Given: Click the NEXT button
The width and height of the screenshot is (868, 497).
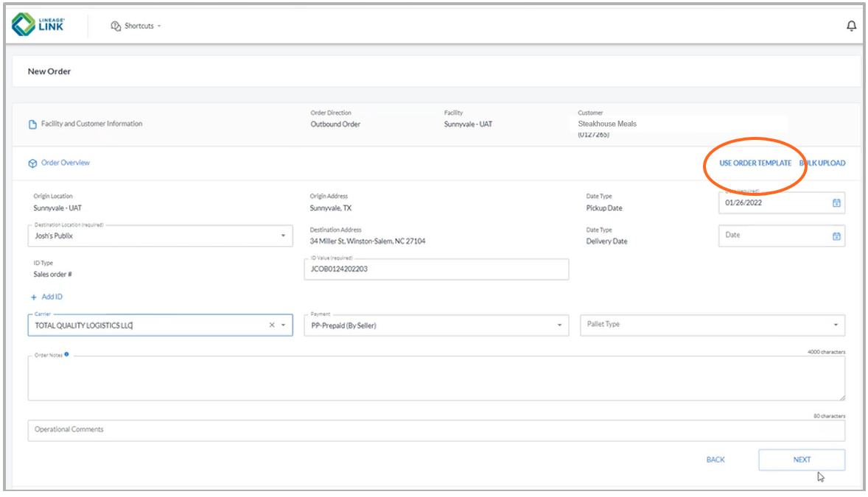Looking at the screenshot, I should click(801, 459).
